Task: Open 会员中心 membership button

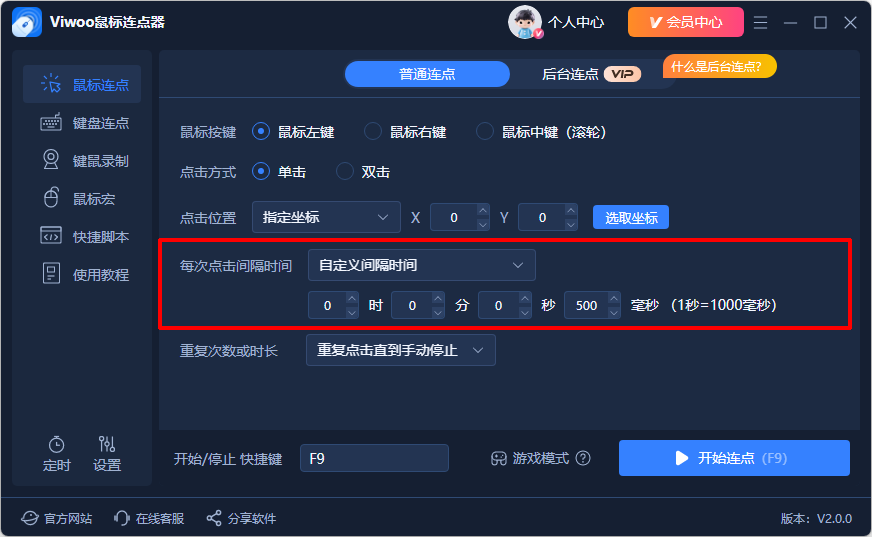Action: (686, 22)
